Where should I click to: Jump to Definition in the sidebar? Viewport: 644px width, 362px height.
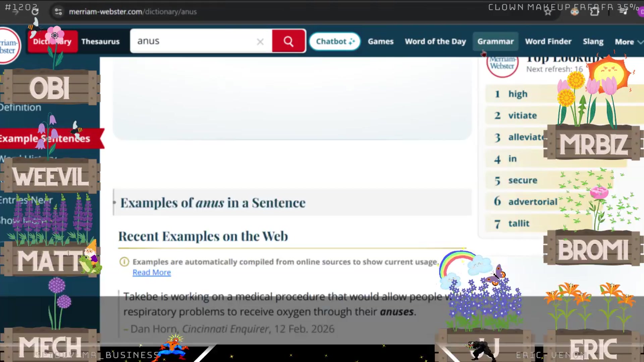[x=20, y=107]
